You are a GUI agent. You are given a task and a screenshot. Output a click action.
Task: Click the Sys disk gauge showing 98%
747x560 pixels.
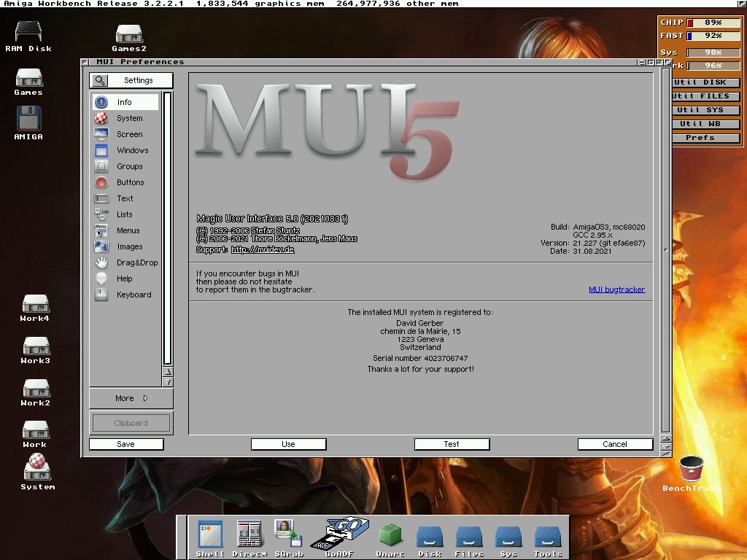click(713, 52)
